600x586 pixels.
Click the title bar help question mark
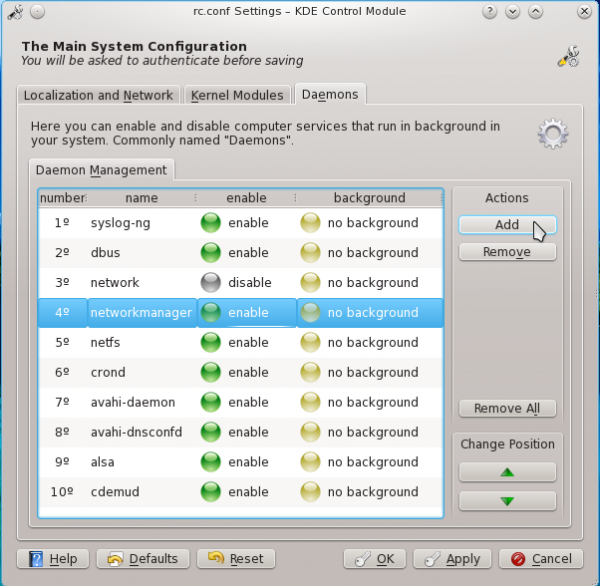[489, 12]
